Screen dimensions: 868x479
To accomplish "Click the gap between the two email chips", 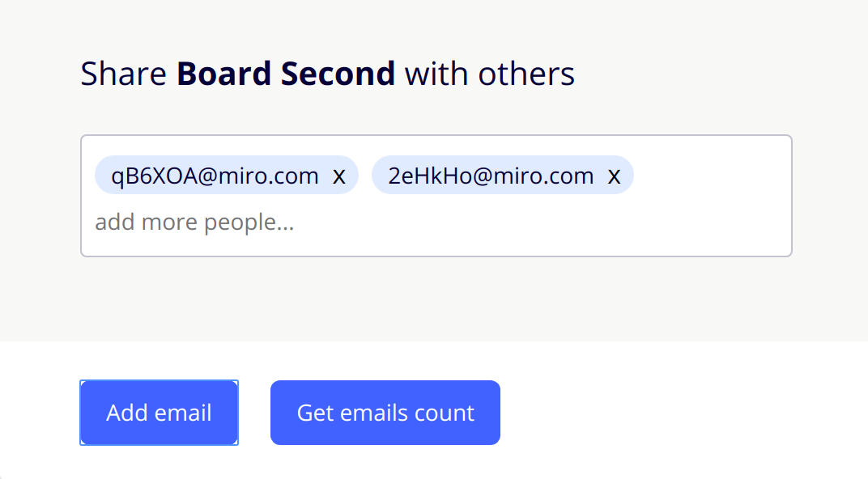I will click(365, 176).
